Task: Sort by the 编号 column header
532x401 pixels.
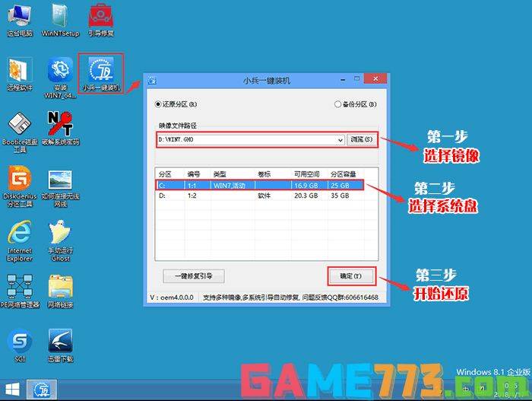Action: point(194,174)
